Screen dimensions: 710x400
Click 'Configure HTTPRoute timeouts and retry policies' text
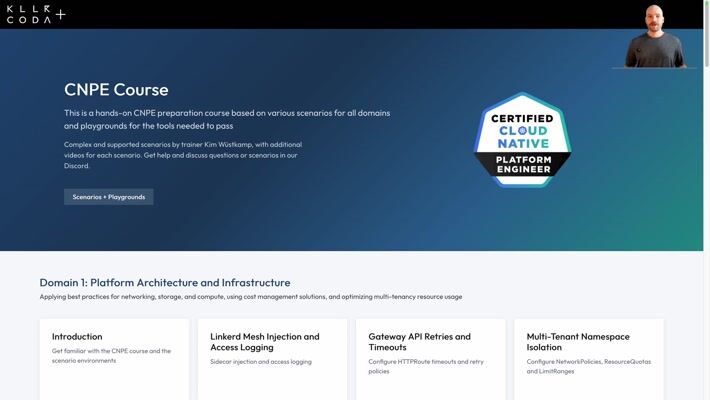click(426, 366)
